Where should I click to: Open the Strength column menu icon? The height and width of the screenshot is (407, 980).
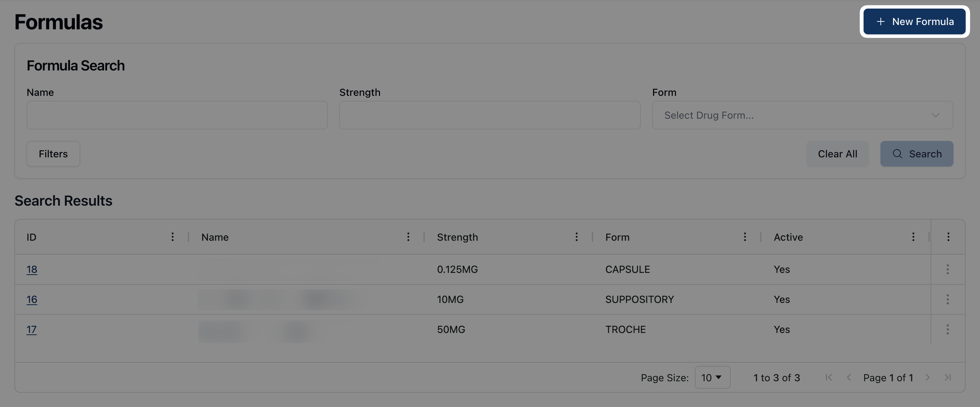(576, 237)
